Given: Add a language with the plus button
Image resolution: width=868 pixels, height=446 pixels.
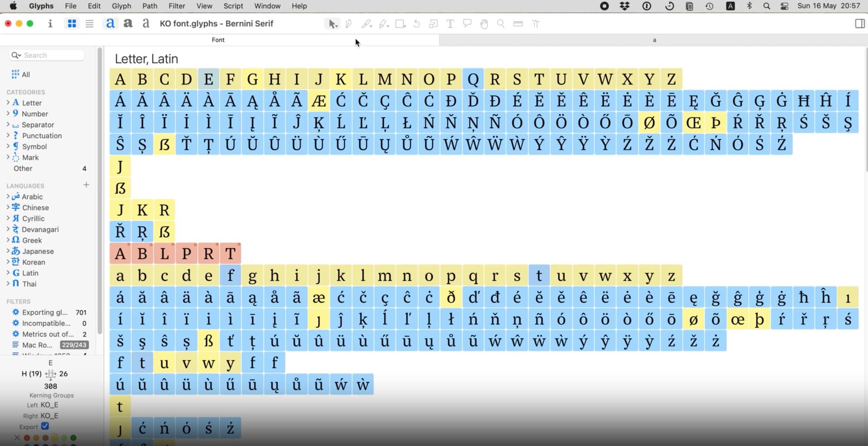Looking at the screenshot, I should pyautogui.click(x=86, y=185).
